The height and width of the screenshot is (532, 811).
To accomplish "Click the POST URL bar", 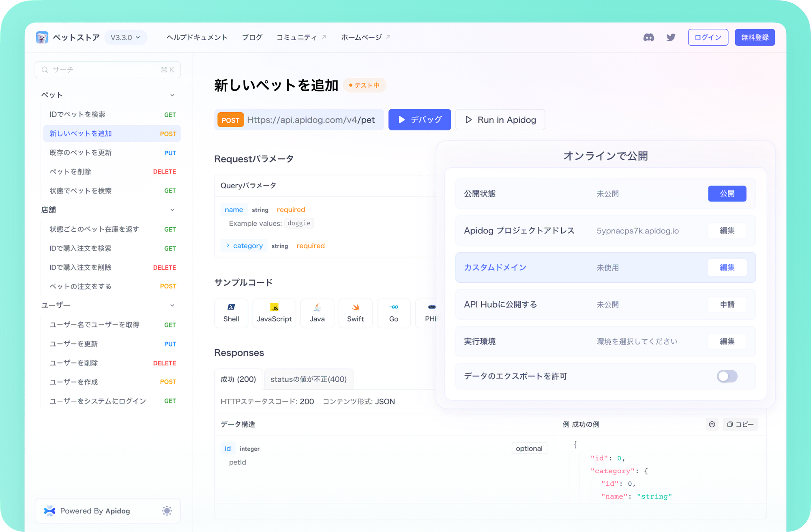I will 299,120.
